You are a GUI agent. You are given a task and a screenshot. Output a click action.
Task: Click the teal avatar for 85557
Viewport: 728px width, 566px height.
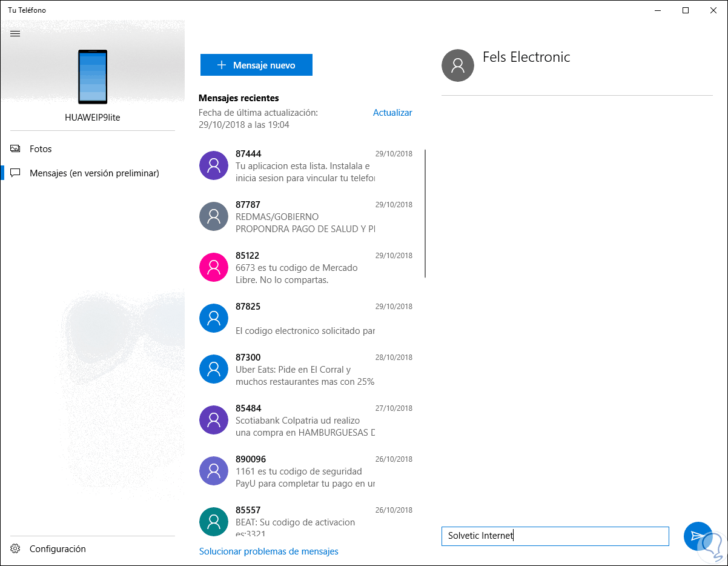point(214,522)
